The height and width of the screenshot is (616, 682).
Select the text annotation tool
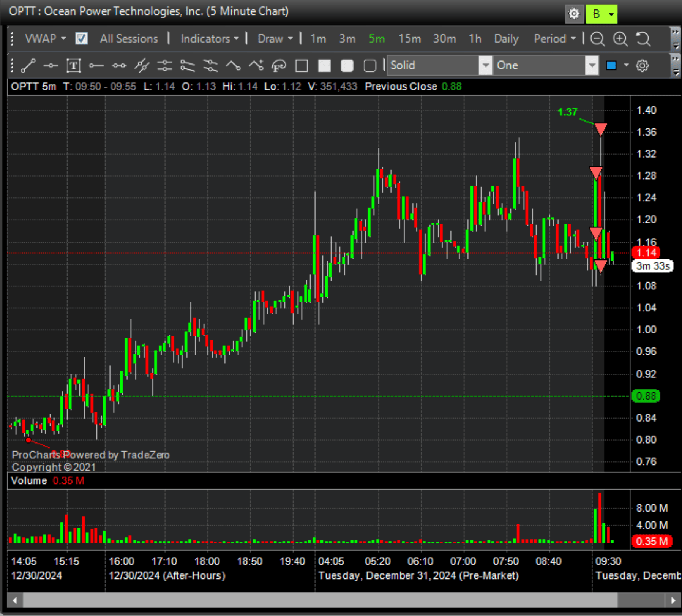point(73,66)
